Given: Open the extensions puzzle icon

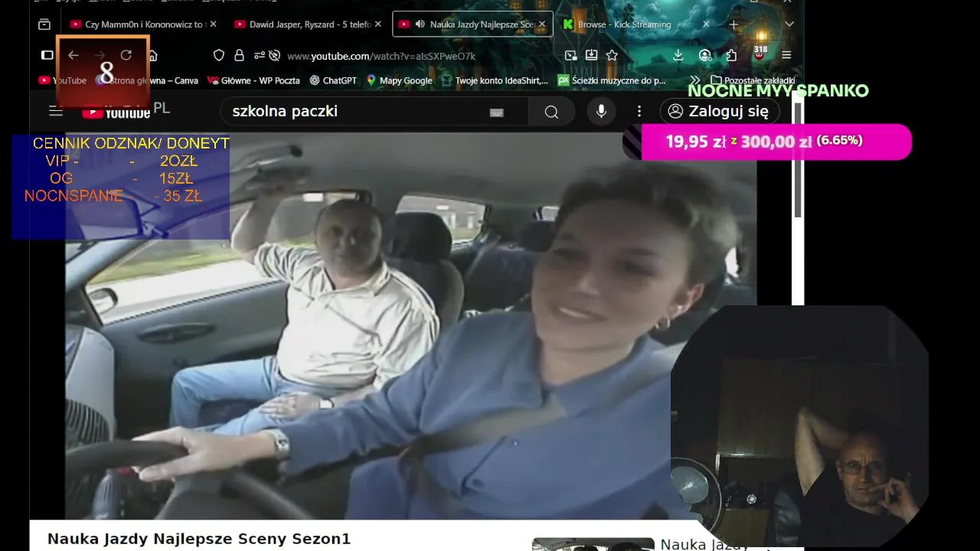Looking at the screenshot, I should point(731,55).
